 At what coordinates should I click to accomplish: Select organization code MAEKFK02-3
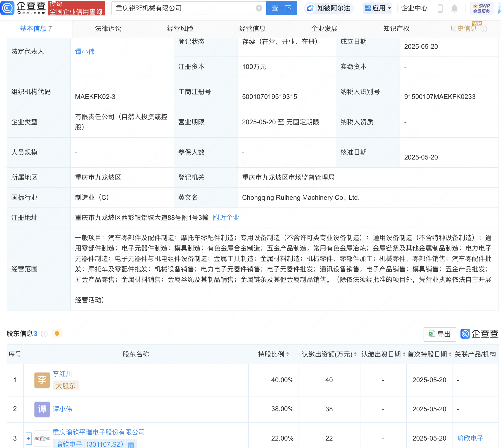tap(95, 97)
